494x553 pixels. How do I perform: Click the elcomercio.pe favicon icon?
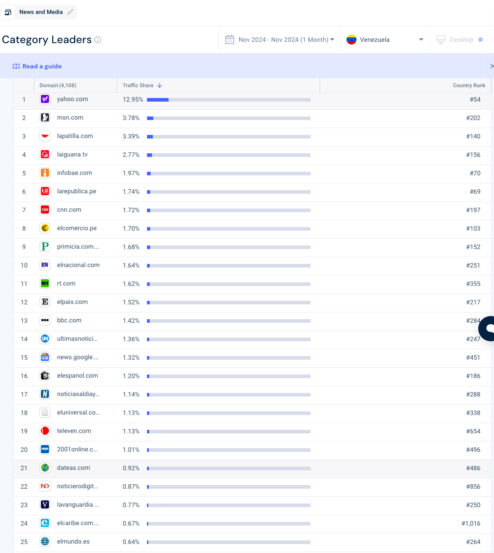pyautogui.click(x=45, y=228)
